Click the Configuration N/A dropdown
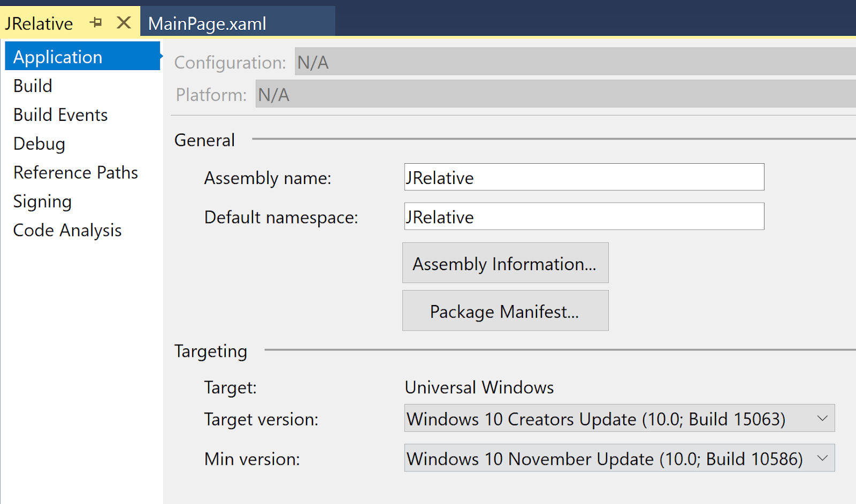856x504 pixels. pyautogui.click(x=575, y=62)
